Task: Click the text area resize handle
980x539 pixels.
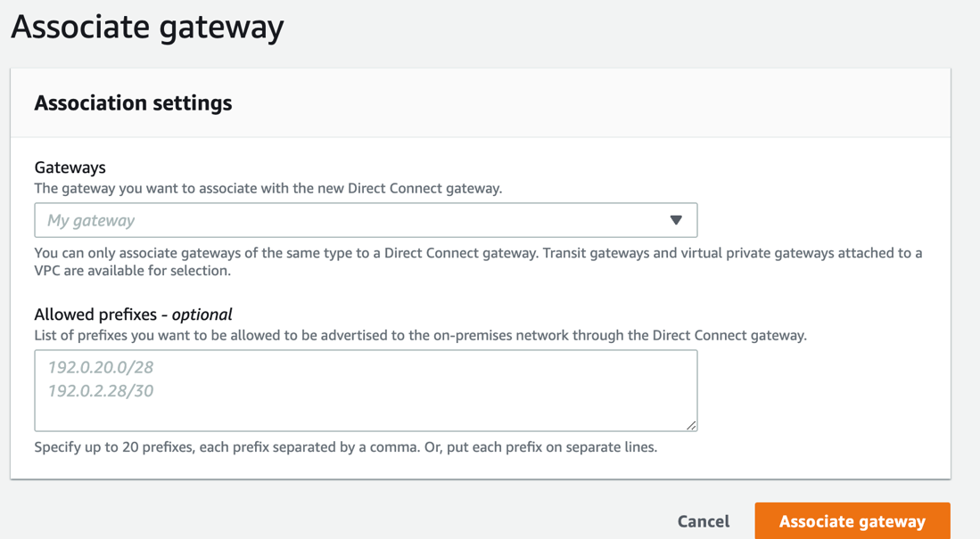Action: pyautogui.click(x=691, y=425)
